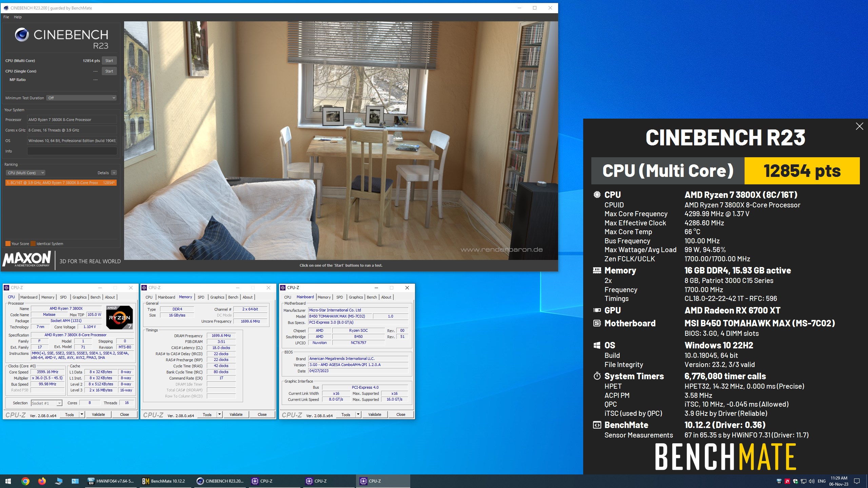Open the Action Center notification icon
868x488 pixels.
pyautogui.click(x=856, y=481)
